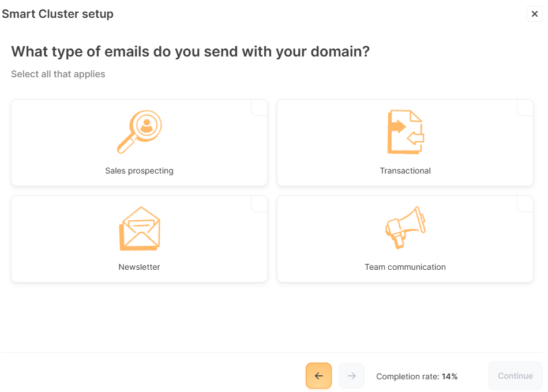This screenshot has width=548, height=392.
Task: Click the email type question heading
Action: pos(190,52)
